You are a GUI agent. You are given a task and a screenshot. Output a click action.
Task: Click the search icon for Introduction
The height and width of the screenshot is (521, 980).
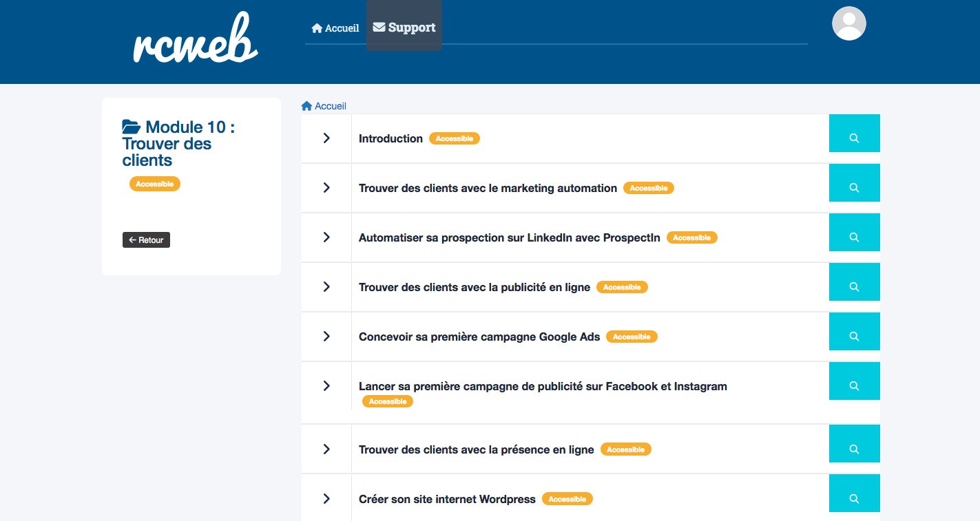click(854, 134)
